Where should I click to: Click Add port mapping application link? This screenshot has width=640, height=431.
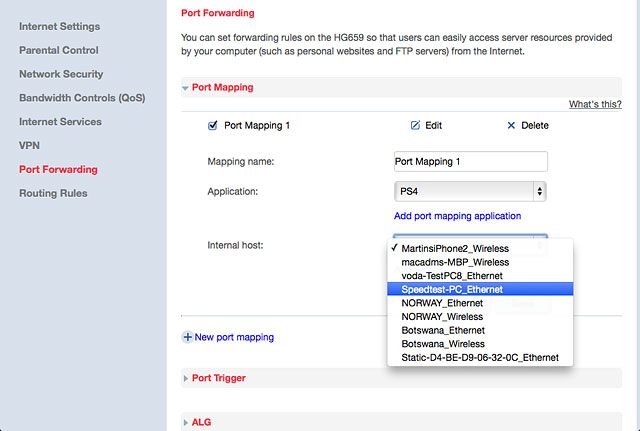tap(457, 216)
